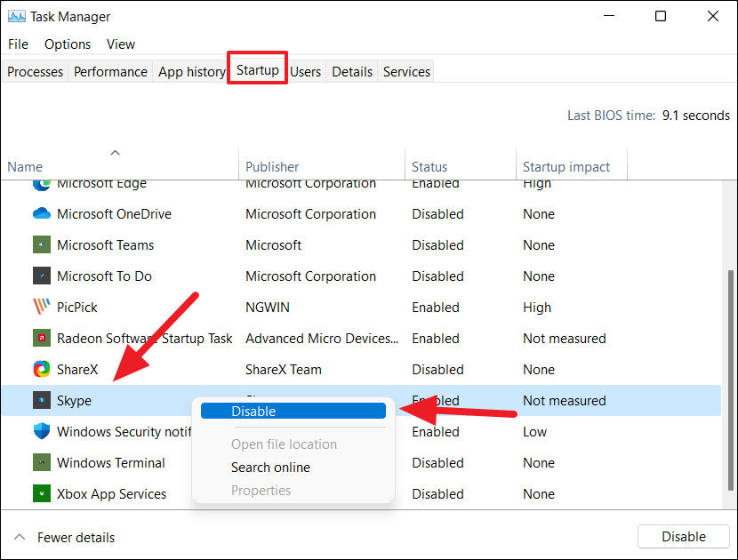The height and width of the screenshot is (560, 738).
Task: Switch to the Users tab
Action: coord(305,71)
